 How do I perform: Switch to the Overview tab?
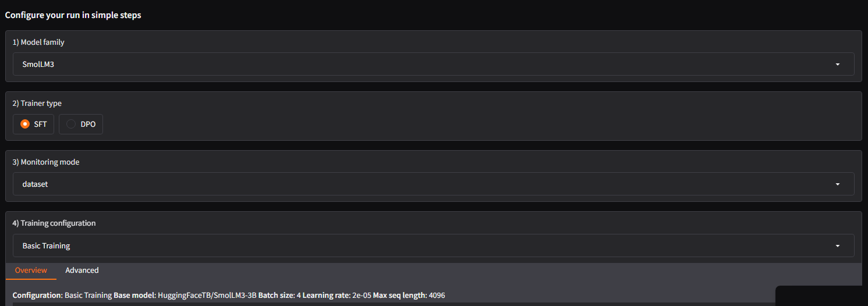click(x=31, y=271)
